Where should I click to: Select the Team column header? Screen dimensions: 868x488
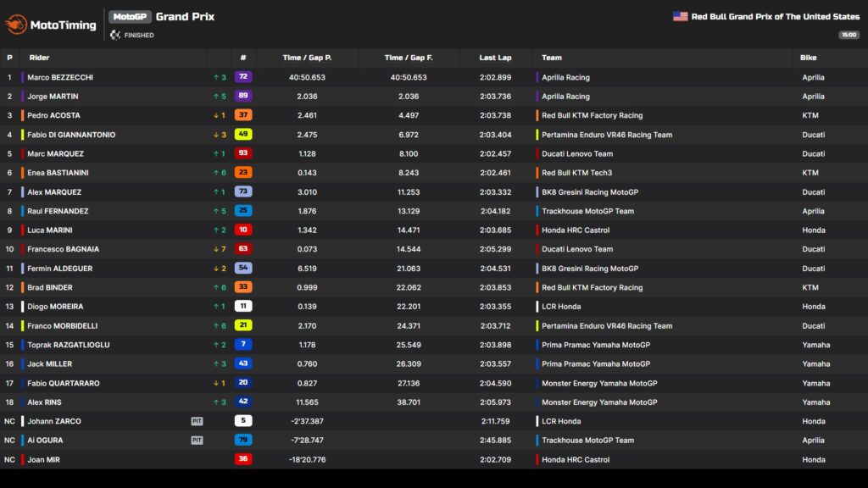pyautogui.click(x=551, y=58)
